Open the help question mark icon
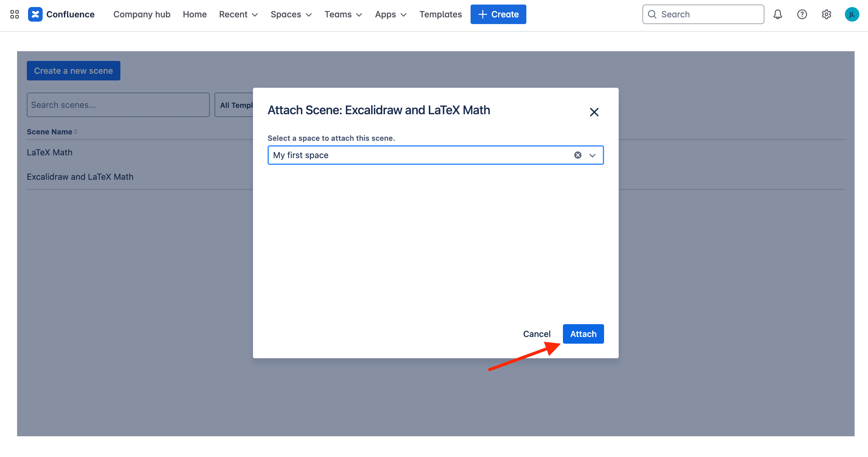 click(802, 14)
